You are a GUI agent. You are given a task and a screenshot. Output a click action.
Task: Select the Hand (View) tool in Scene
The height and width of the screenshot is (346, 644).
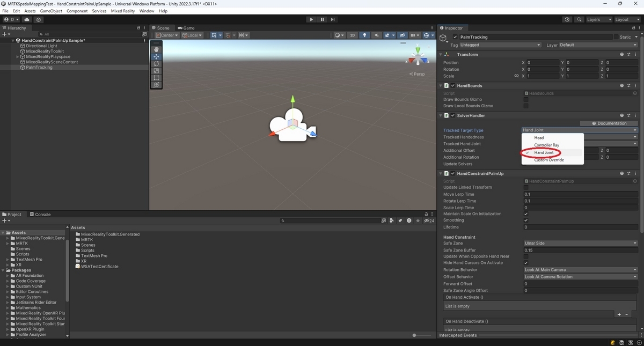[x=156, y=49]
